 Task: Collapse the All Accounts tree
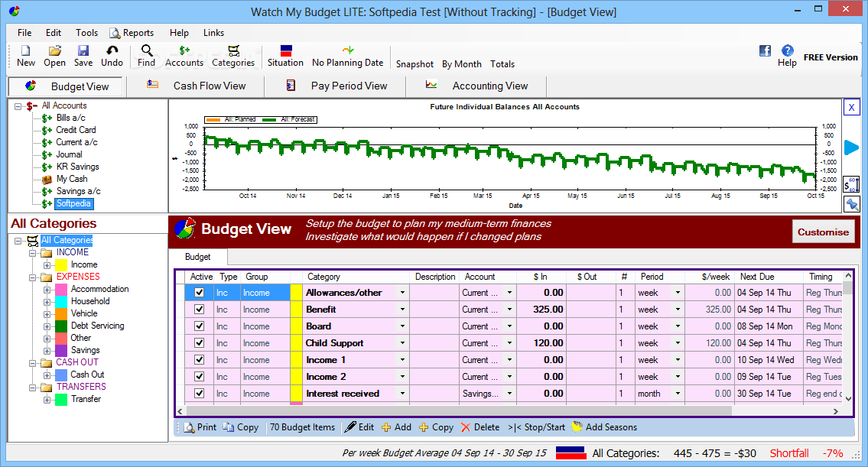point(18,105)
